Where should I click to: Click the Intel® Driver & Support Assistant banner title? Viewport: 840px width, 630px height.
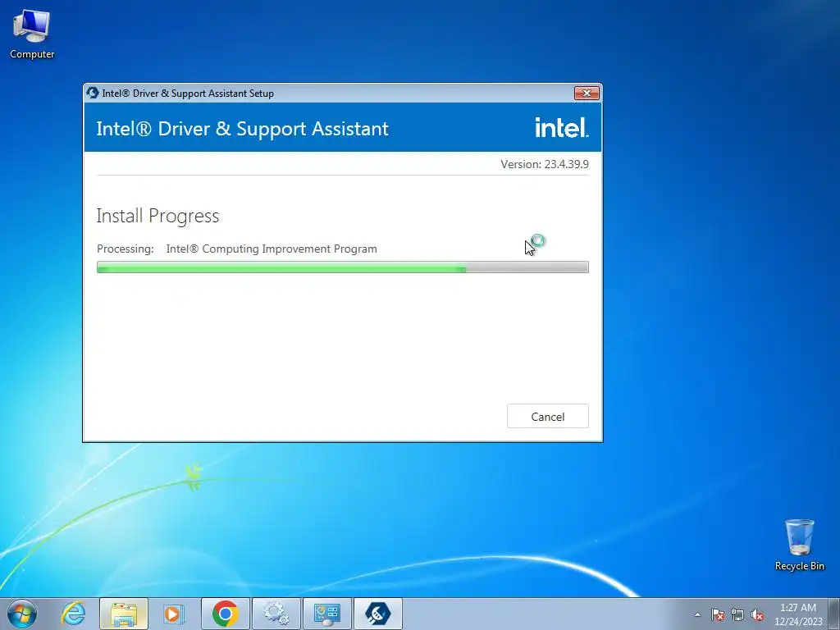pos(242,129)
